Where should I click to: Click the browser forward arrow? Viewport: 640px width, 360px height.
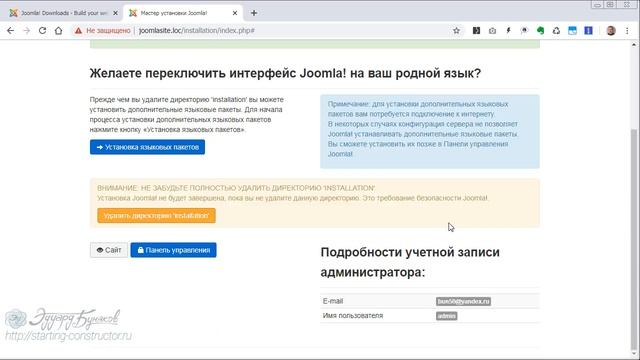pos(27,31)
